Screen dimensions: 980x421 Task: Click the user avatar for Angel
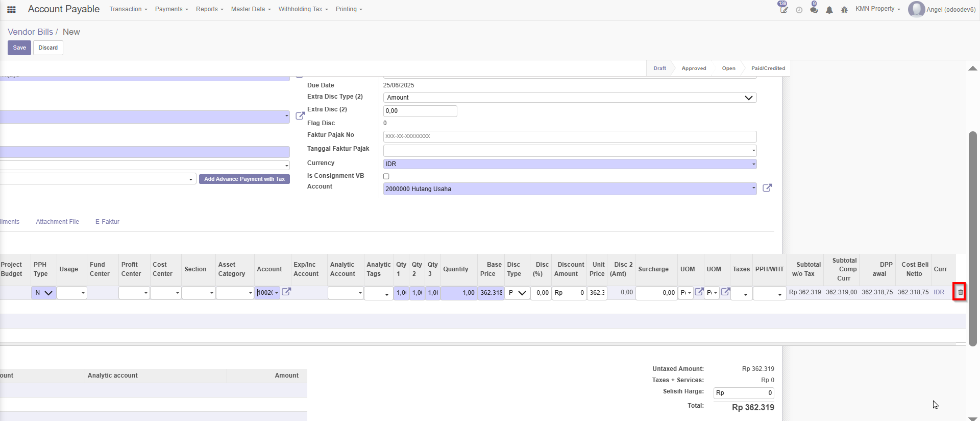pyautogui.click(x=916, y=9)
